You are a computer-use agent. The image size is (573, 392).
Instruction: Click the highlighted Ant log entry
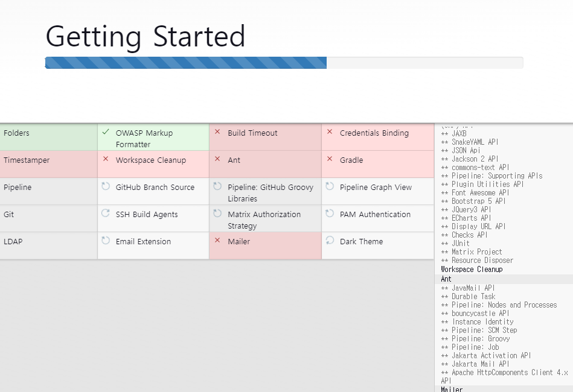point(504,279)
